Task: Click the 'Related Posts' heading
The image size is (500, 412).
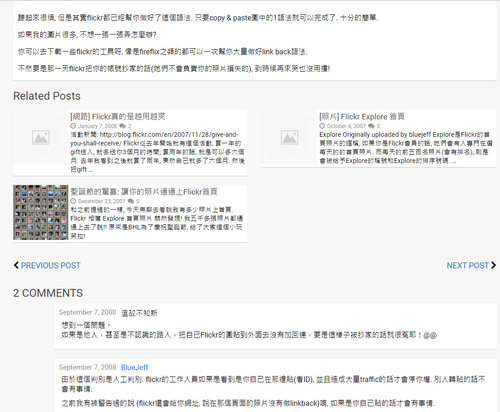Action: coord(47,96)
